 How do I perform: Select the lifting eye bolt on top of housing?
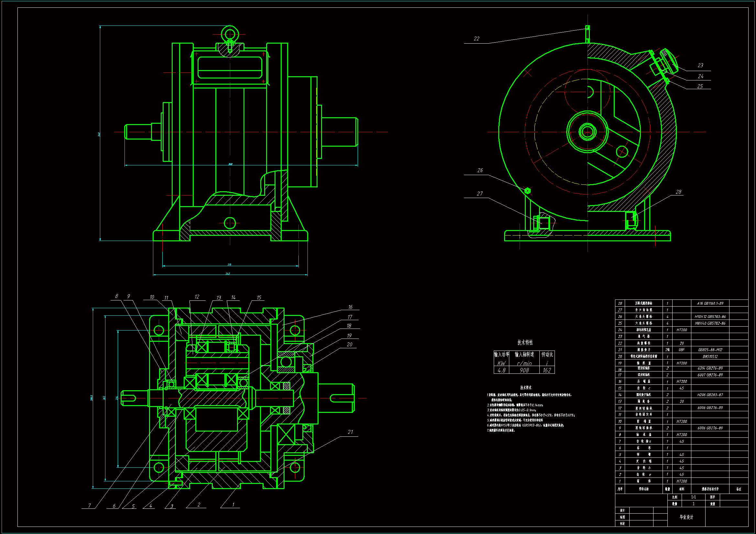click(x=230, y=34)
